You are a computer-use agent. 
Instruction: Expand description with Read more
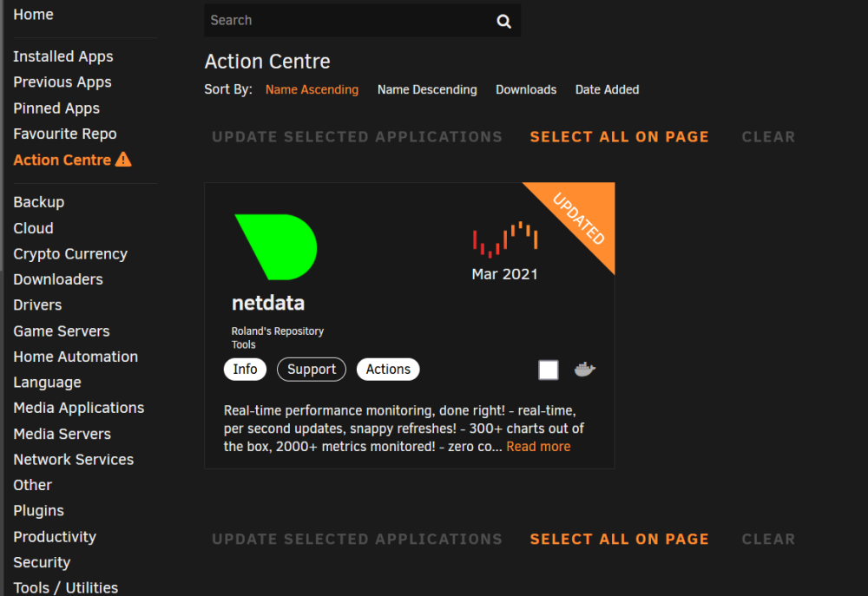(538, 447)
